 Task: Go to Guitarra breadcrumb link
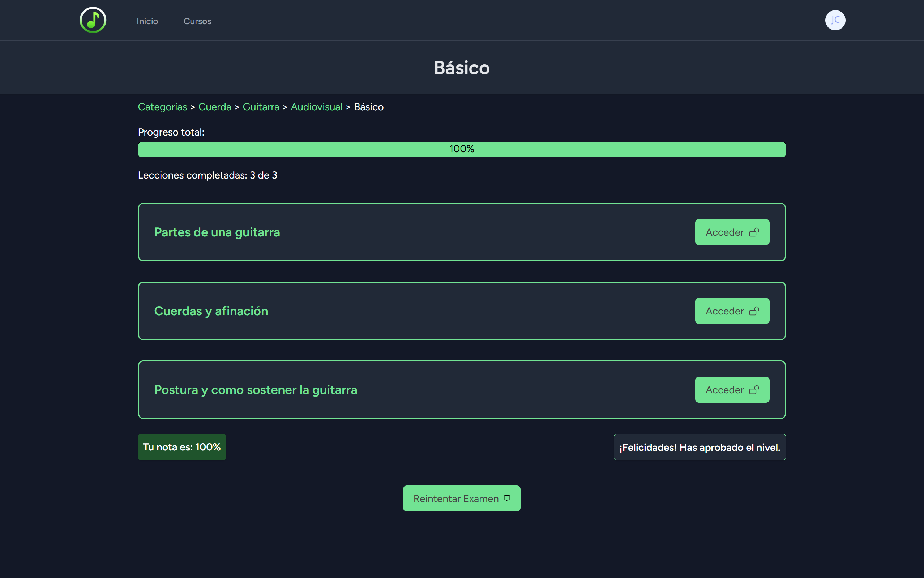(261, 107)
